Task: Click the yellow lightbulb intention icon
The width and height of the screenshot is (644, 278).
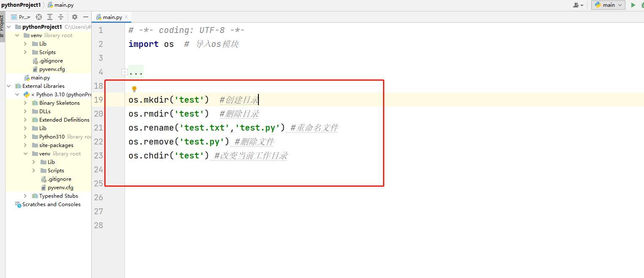Action: point(134,89)
